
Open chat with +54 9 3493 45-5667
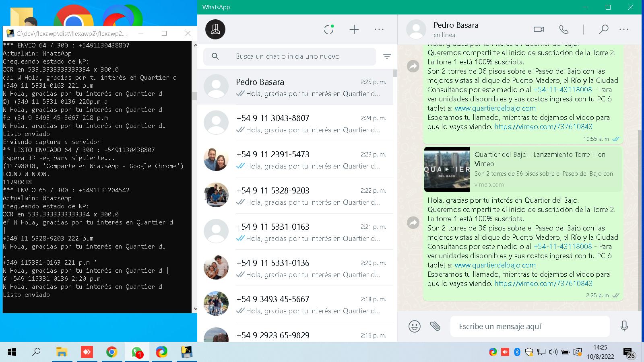coord(295,304)
